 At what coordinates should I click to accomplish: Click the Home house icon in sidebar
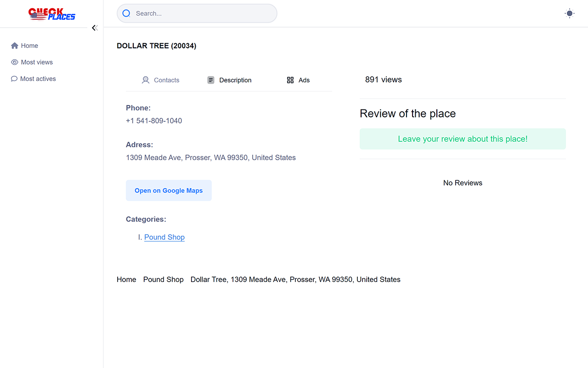(15, 46)
